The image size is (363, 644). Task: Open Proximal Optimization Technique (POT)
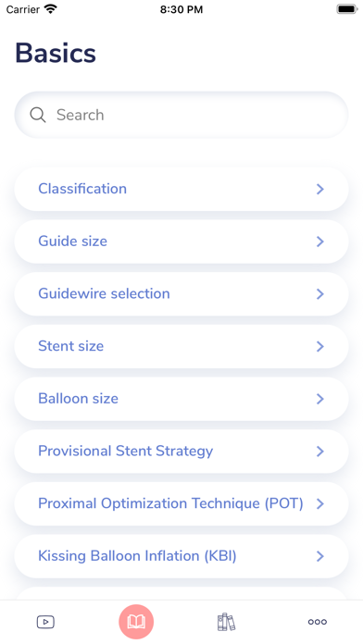(x=181, y=503)
